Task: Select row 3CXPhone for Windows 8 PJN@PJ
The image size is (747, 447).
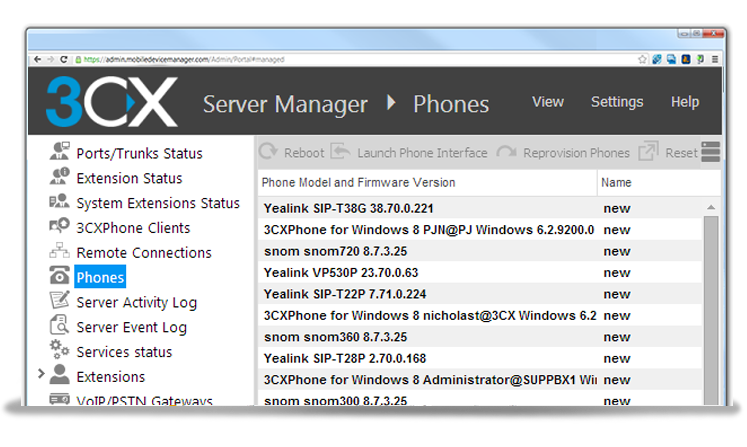Action: [480, 230]
